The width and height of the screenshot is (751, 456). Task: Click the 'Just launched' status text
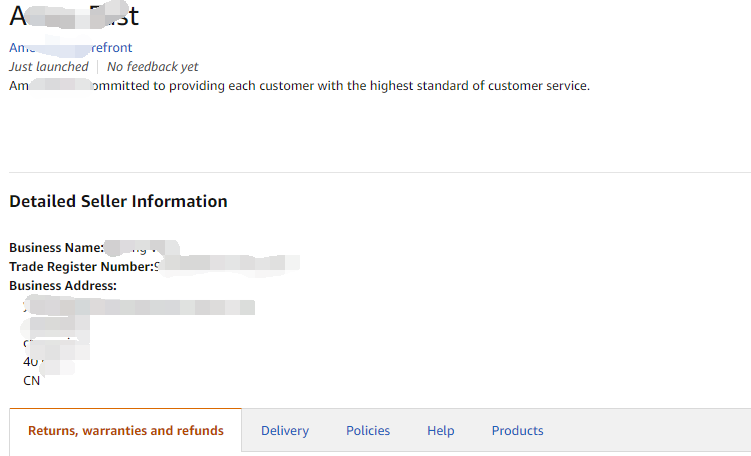48,66
